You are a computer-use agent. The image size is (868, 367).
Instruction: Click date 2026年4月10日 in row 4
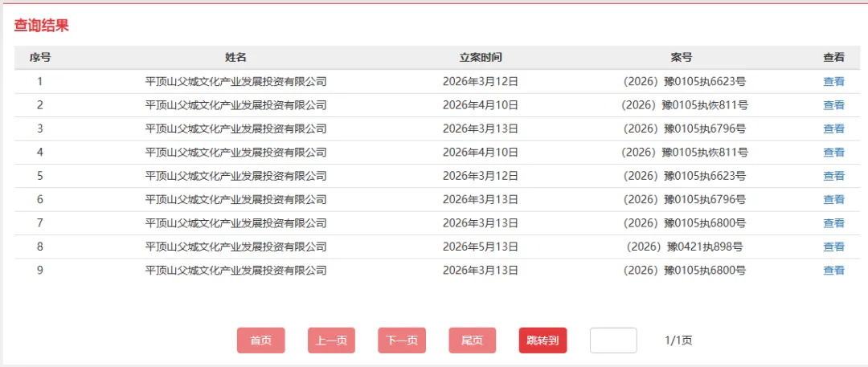(x=481, y=153)
